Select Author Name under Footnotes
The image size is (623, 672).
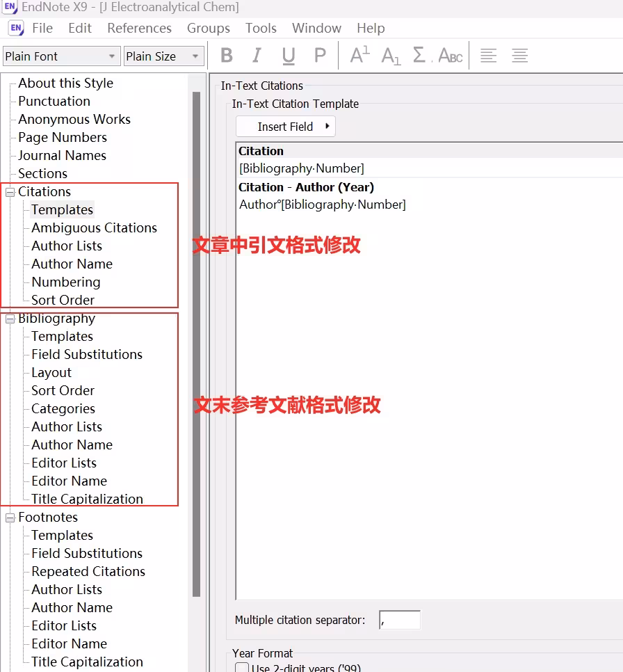[x=72, y=608]
